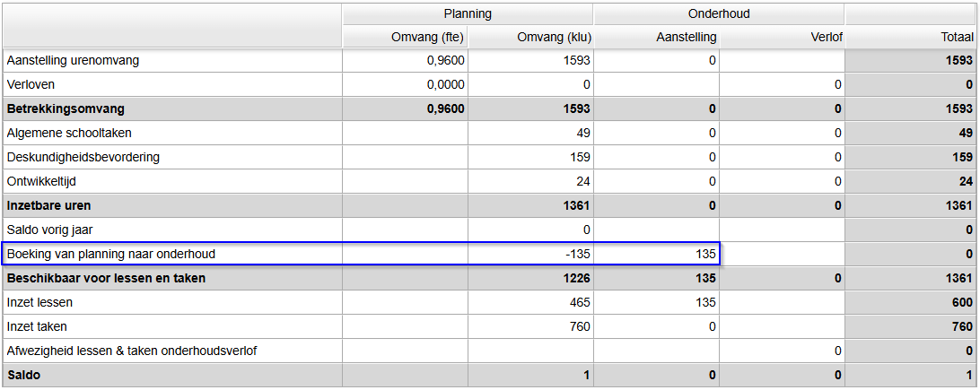
Task: Click the Planning column group header
Action: [x=468, y=13]
